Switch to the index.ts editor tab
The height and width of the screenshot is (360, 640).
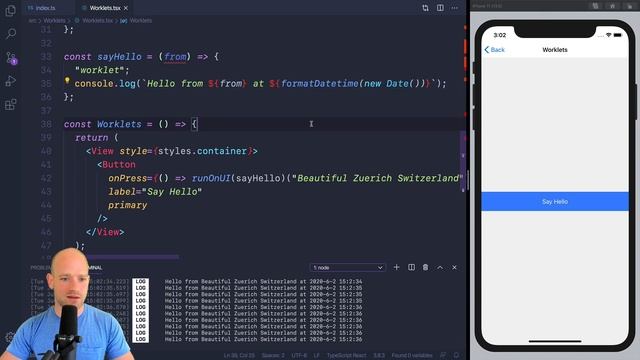point(45,8)
